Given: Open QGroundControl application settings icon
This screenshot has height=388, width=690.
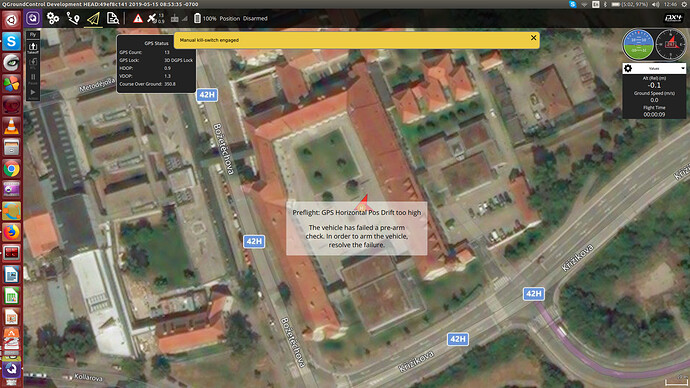Looking at the screenshot, I should pyautogui.click(x=33, y=18).
